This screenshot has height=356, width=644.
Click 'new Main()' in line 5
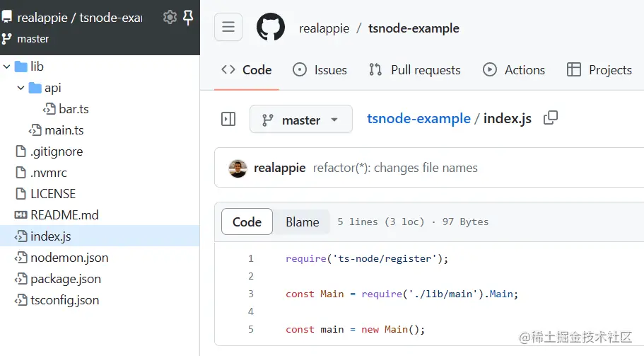[390, 329]
